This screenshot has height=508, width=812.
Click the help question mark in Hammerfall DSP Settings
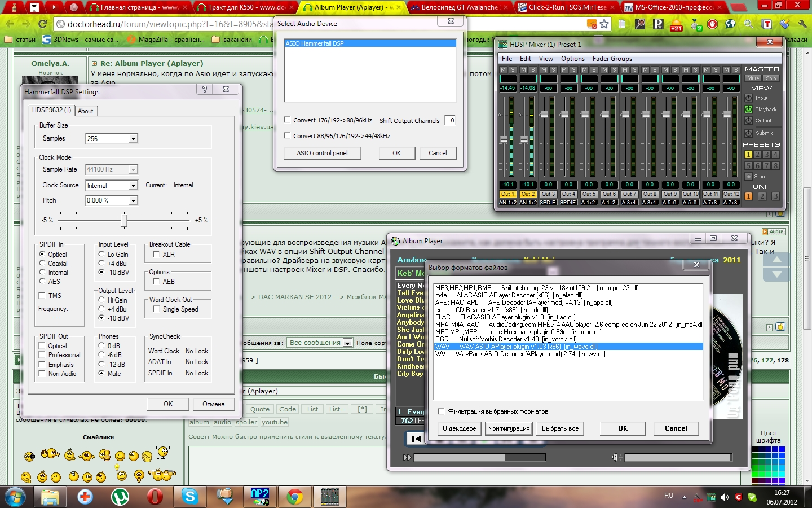[x=205, y=89]
